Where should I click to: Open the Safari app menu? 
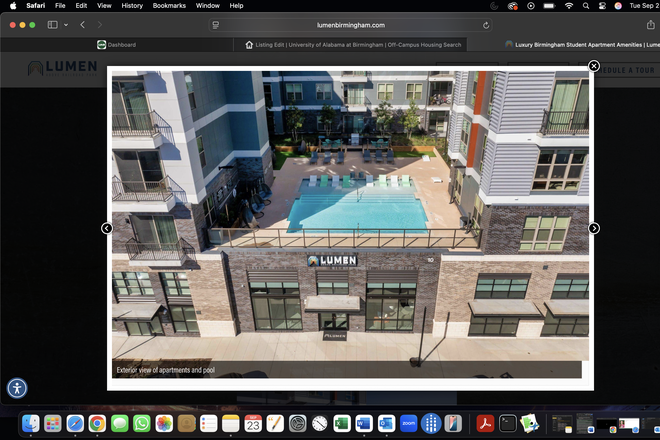click(35, 5)
